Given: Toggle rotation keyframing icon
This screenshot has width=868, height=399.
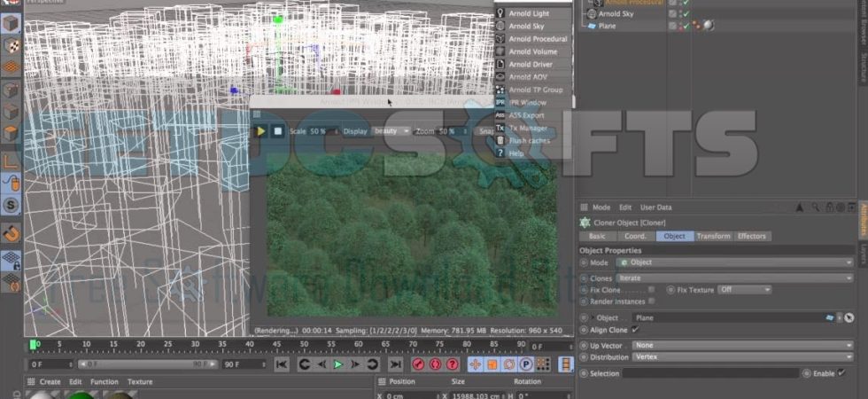Looking at the screenshot, I should pyautogui.click(x=509, y=364).
